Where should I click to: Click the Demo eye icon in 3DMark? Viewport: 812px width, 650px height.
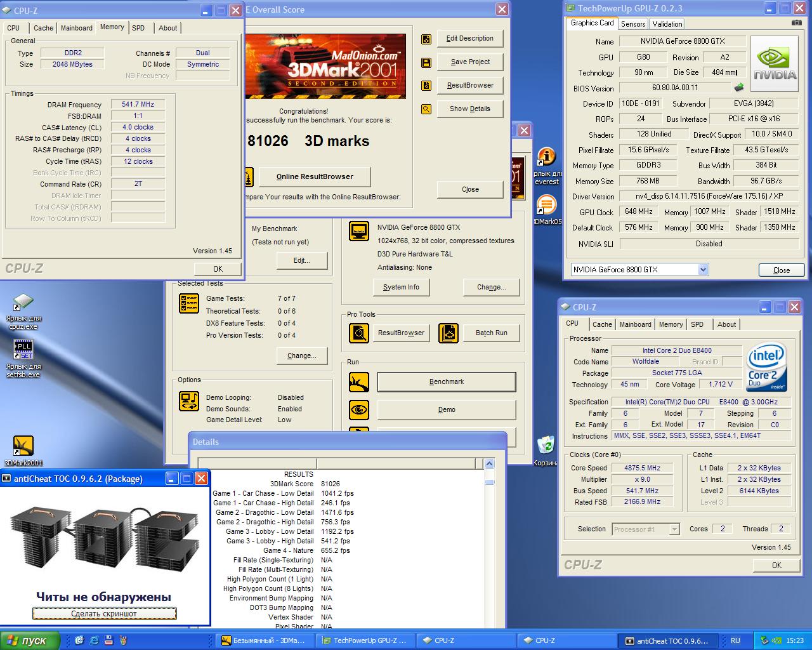[359, 410]
